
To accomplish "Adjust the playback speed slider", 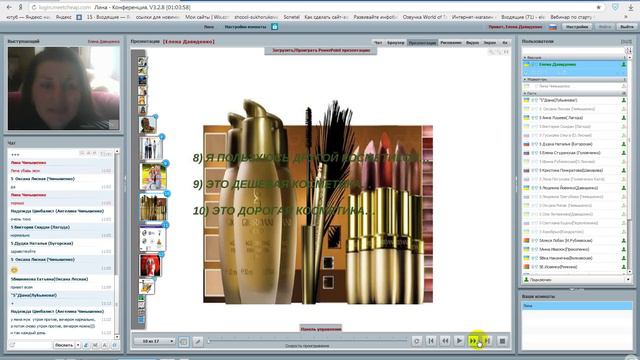I will pos(307,340).
